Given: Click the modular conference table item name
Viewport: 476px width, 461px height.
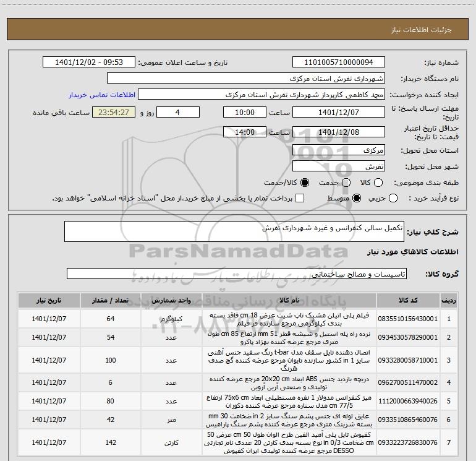Looking at the screenshot, I should click(x=289, y=402).
